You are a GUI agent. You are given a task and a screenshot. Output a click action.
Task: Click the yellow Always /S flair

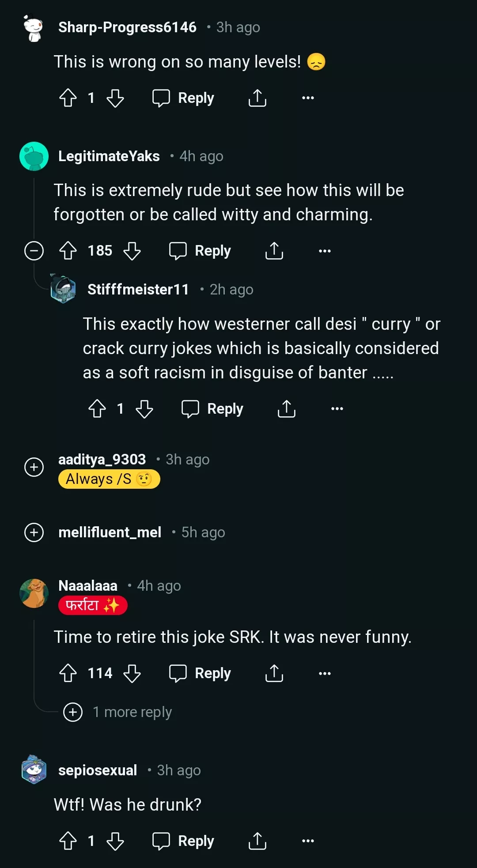click(x=109, y=479)
